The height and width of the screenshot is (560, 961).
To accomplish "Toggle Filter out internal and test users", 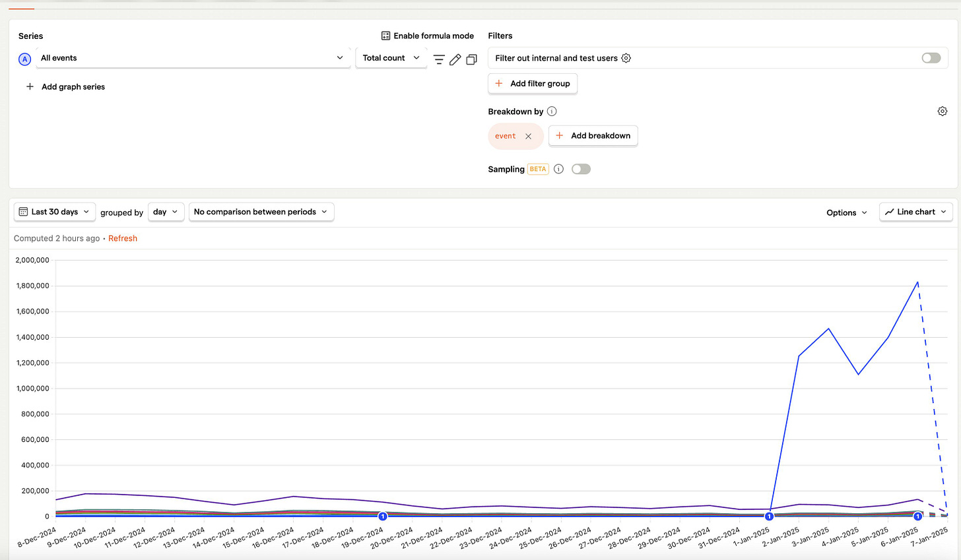I will (x=931, y=58).
